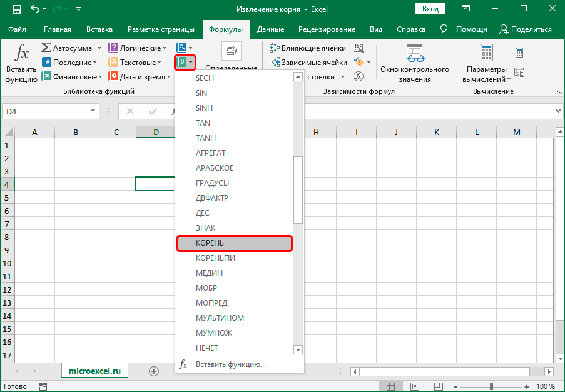Open the Данные ribbon tab
The height and width of the screenshot is (392, 565).
[x=270, y=29]
